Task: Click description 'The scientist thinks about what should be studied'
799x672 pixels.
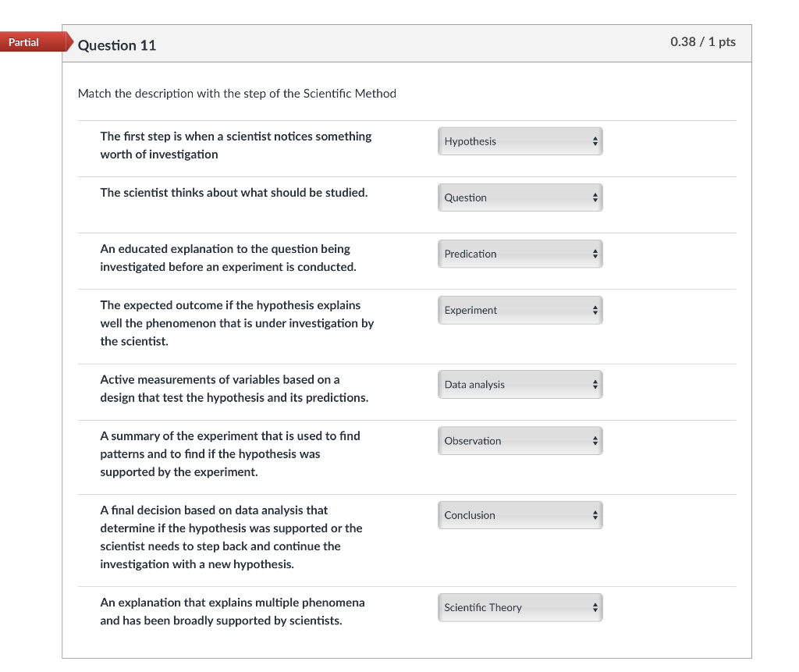Action: [x=234, y=193]
